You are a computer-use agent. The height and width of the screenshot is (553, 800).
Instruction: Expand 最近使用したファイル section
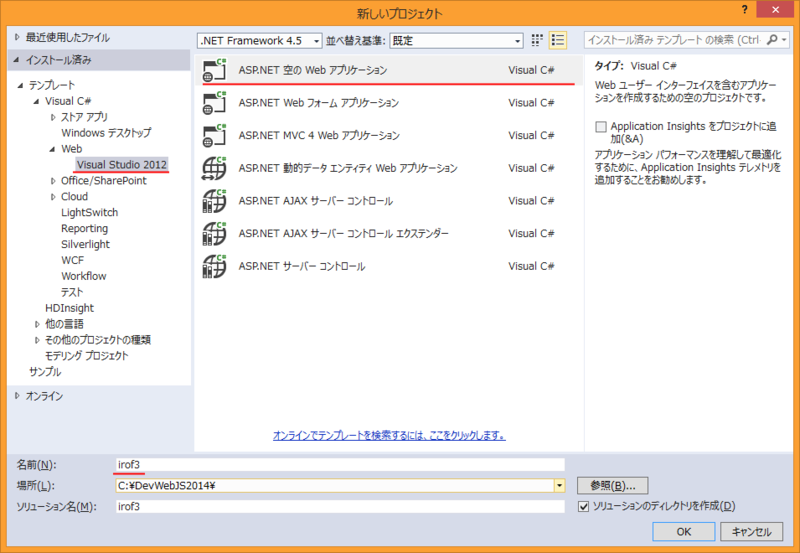click(17, 37)
